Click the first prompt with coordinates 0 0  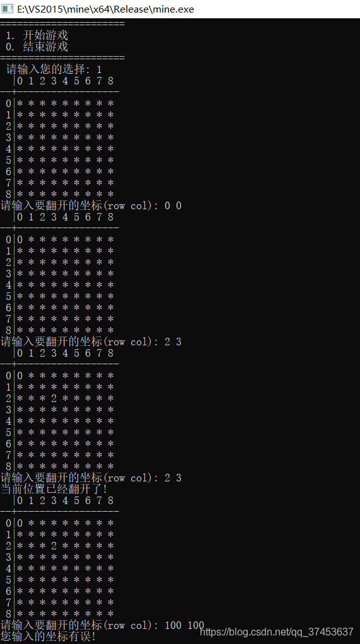pos(91,205)
